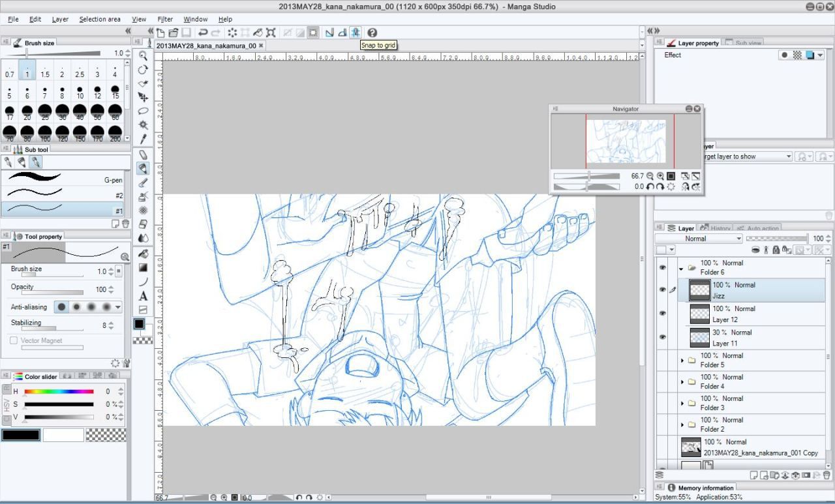Open the Filter menu
This screenshot has width=835, height=504.
[165, 19]
